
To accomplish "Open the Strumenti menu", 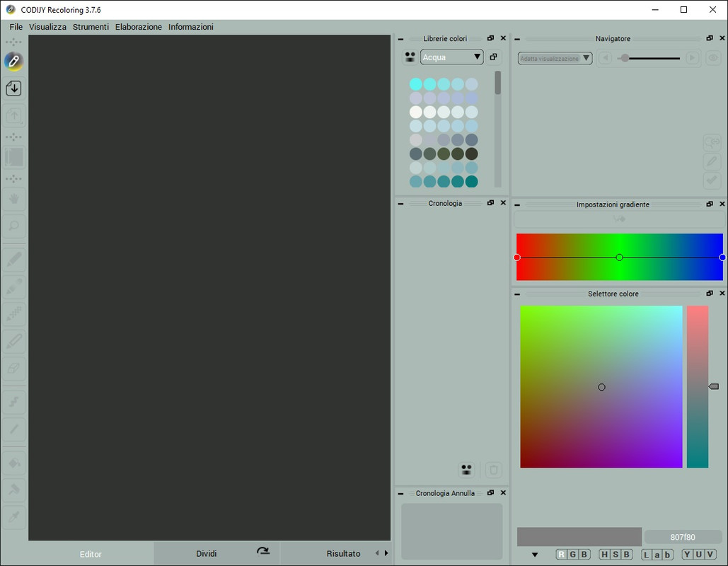I will (x=91, y=27).
